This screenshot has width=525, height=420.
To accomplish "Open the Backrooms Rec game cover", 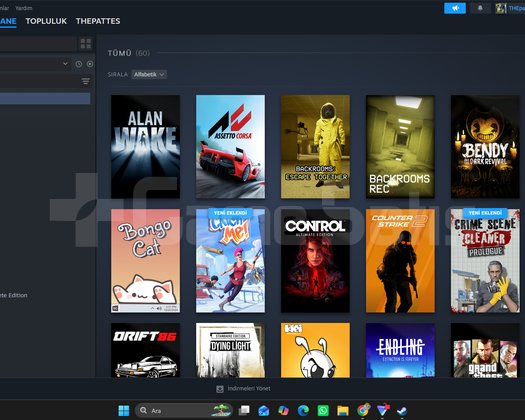I will point(400,147).
